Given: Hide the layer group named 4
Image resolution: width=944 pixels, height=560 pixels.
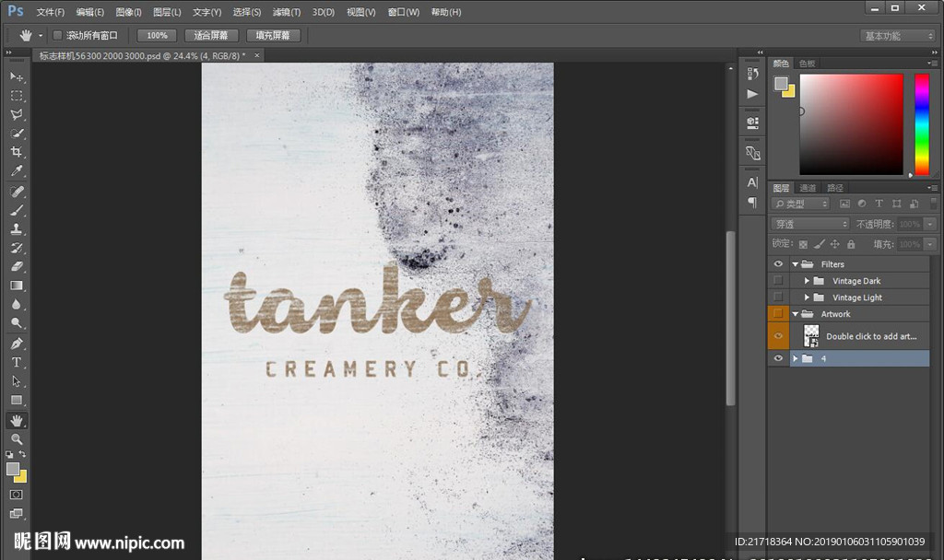Looking at the screenshot, I should tap(778, 358).
